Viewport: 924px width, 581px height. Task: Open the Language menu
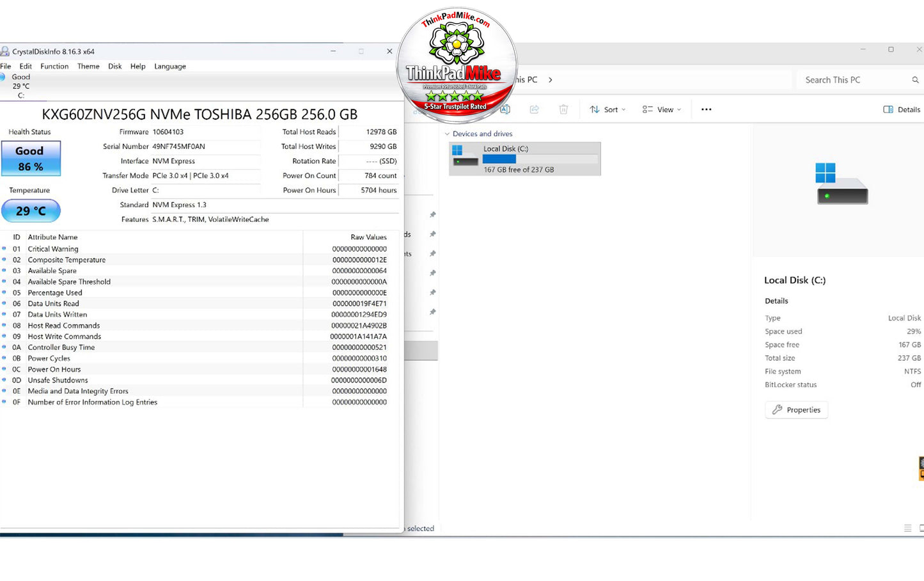pos(170,66)
